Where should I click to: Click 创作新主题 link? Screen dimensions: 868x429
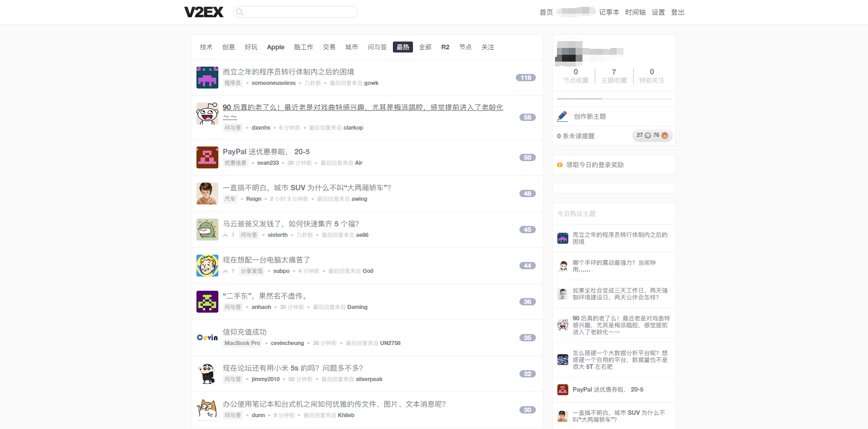(x=590, y=116)
